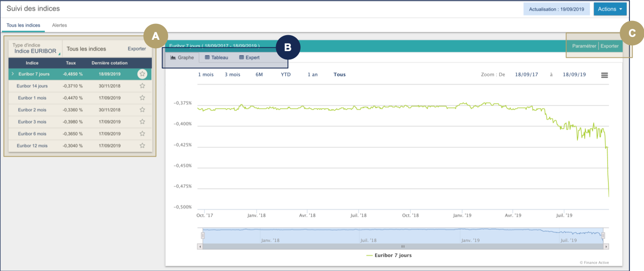The image size is (644, 271).
Task: Click the right handle of the timeline navigator
Action: pos(603,235)
